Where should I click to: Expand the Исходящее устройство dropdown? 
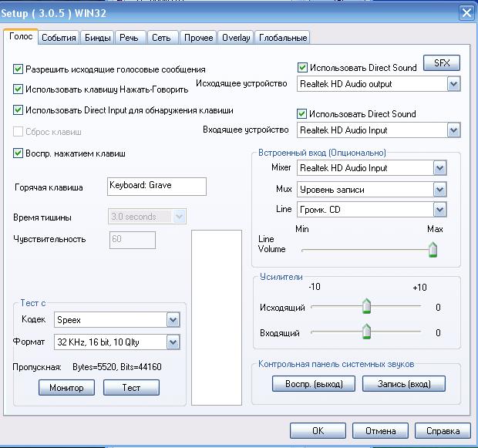[453, 84]
